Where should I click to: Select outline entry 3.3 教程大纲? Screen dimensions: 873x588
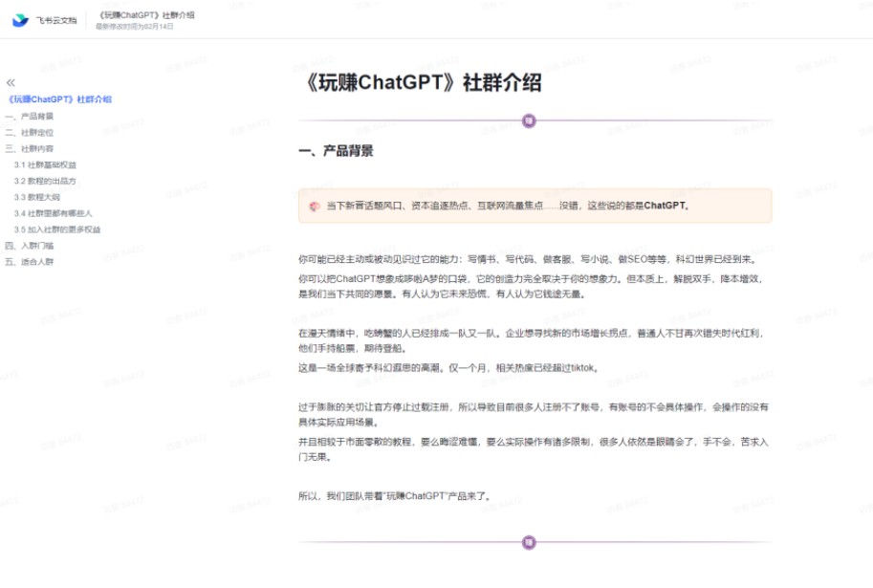point(36,197)
